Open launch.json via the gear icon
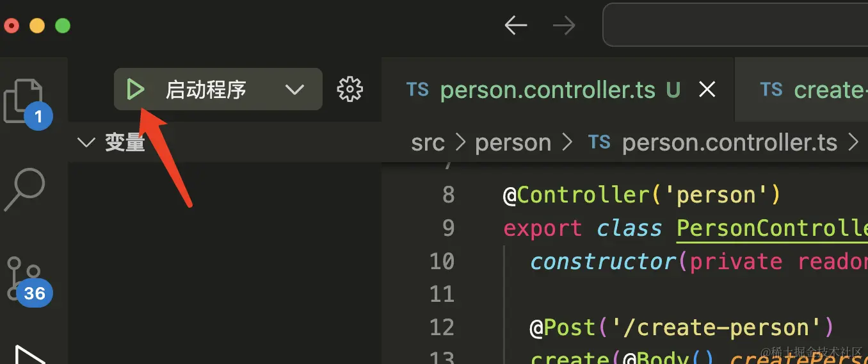 click(350, 90)
